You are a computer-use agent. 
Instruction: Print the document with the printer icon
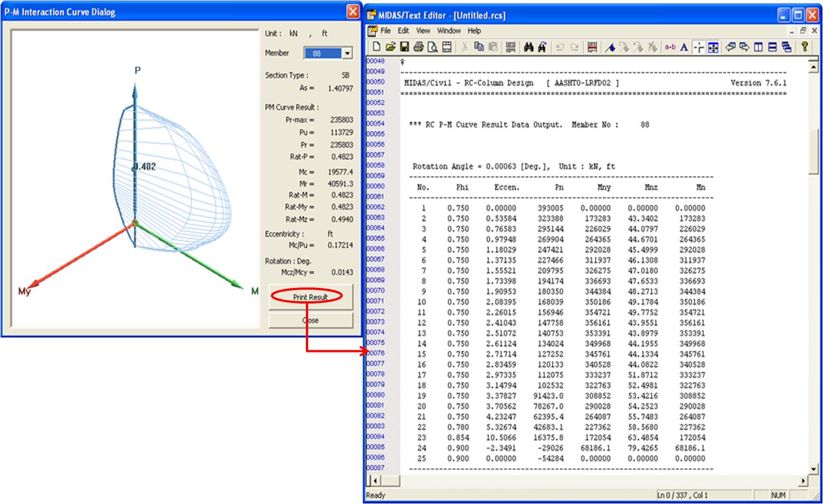coord(418,47)
